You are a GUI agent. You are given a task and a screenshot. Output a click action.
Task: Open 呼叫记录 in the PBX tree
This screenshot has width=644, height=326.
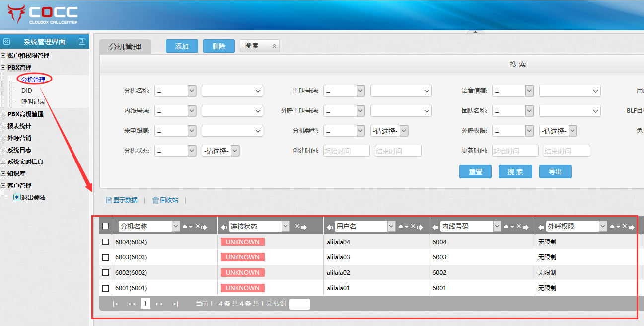(33, 102)
